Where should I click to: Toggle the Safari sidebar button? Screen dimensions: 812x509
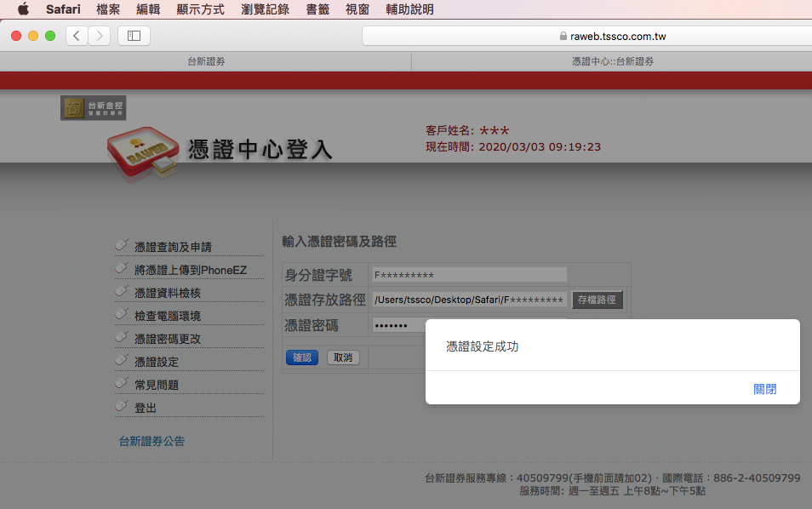click(x=134, y=36)
